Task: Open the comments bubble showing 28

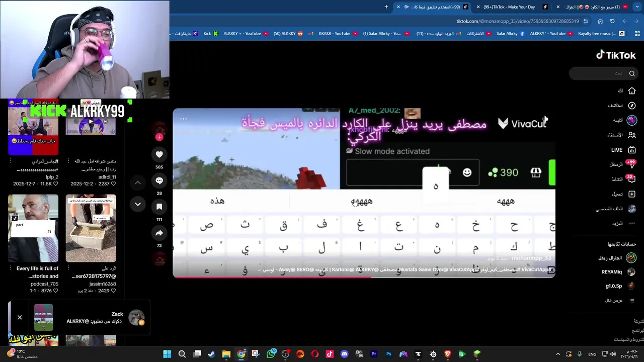Action: [x=159, y=180]
